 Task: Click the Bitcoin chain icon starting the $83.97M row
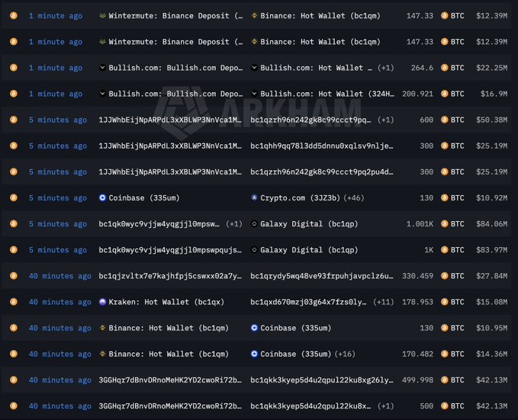(14, 250)
